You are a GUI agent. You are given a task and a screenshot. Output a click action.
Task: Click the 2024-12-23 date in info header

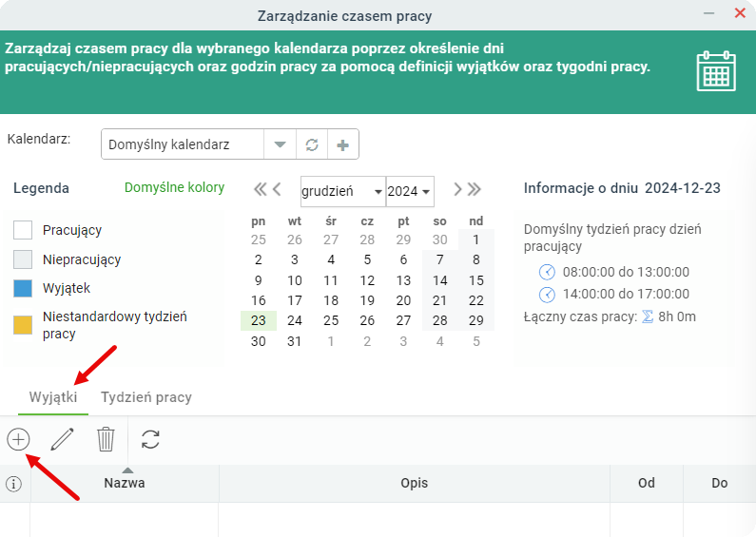[x=683, y=188]
